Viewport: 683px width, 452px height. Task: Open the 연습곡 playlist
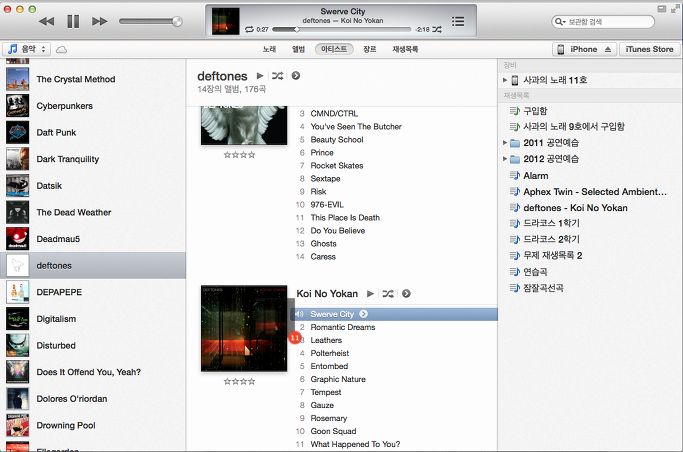pyautogui.click(x=535, y=272)
